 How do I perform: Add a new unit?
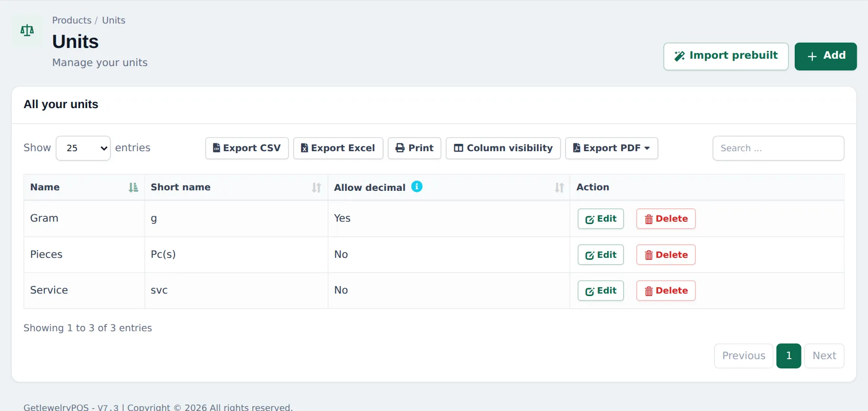(825, 56)
